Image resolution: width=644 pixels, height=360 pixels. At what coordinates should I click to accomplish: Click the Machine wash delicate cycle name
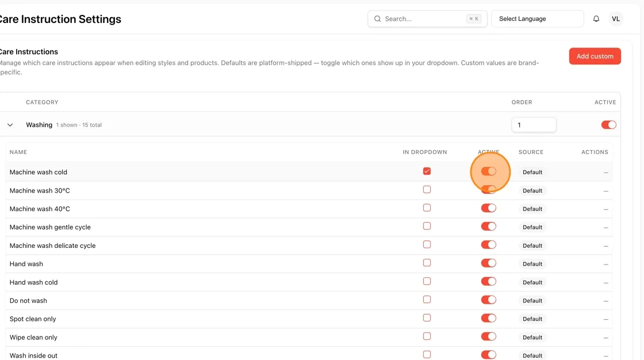(x=52, y=246)
